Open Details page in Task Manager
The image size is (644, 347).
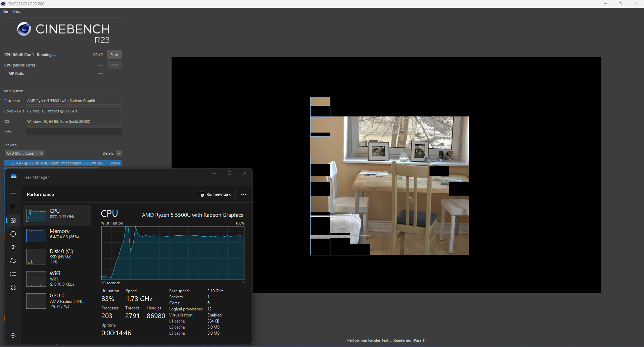click(x=13, y=274)
